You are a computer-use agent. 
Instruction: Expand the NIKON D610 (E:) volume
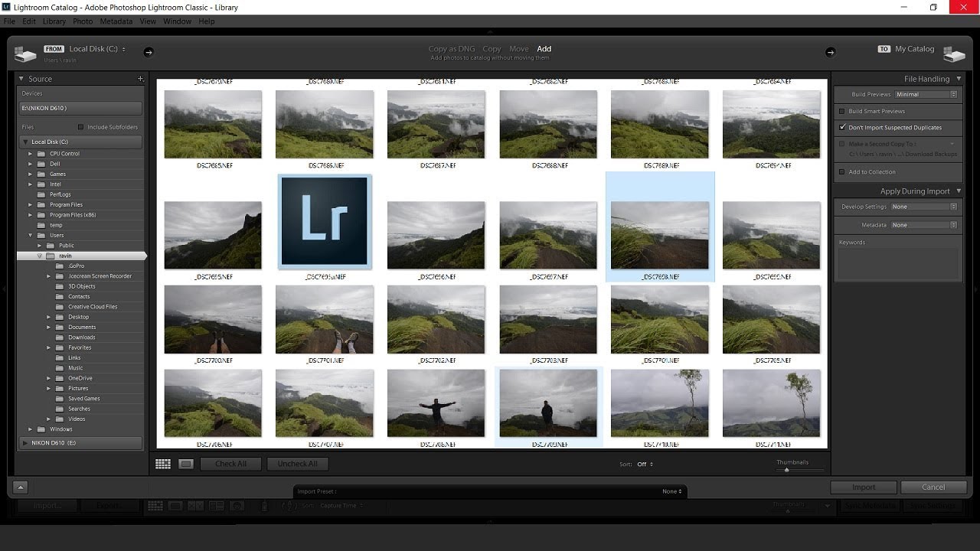[x=25, y=443]
